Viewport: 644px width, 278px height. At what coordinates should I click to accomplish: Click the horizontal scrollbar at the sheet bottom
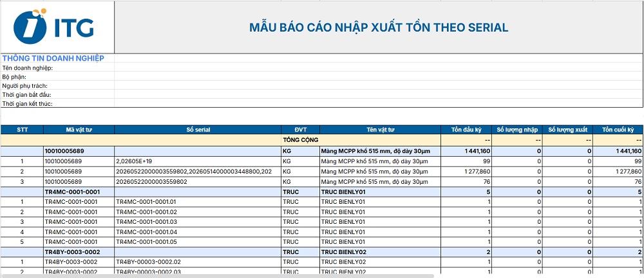click(218, 276)
